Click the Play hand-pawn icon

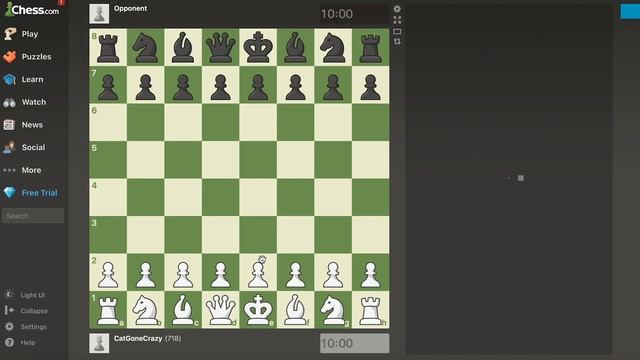[9, 34]
